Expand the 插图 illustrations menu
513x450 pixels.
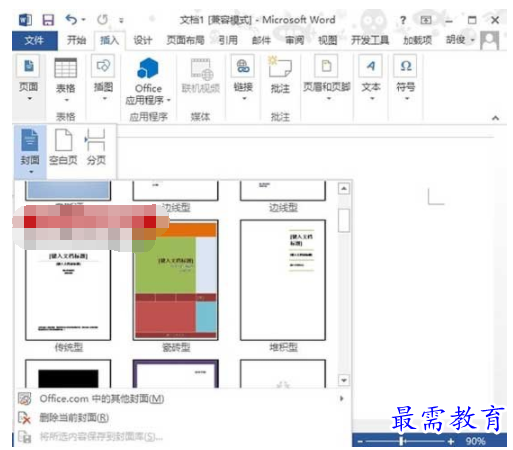(x=104, y=78)
